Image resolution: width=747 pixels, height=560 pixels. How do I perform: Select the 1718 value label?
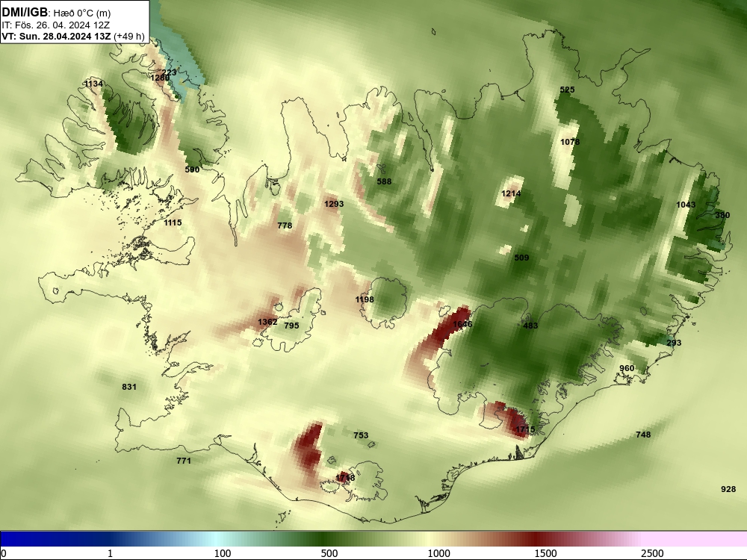(x=345, y=478)
